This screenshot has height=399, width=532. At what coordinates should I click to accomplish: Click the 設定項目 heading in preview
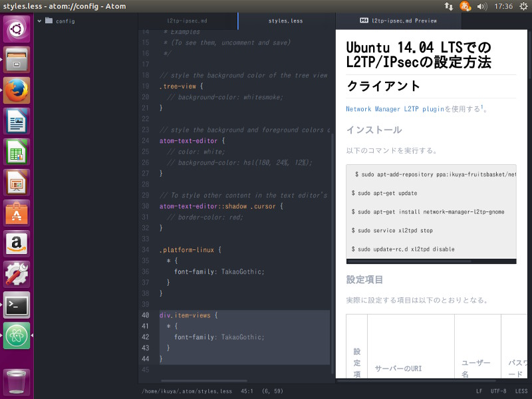(364, 279)
